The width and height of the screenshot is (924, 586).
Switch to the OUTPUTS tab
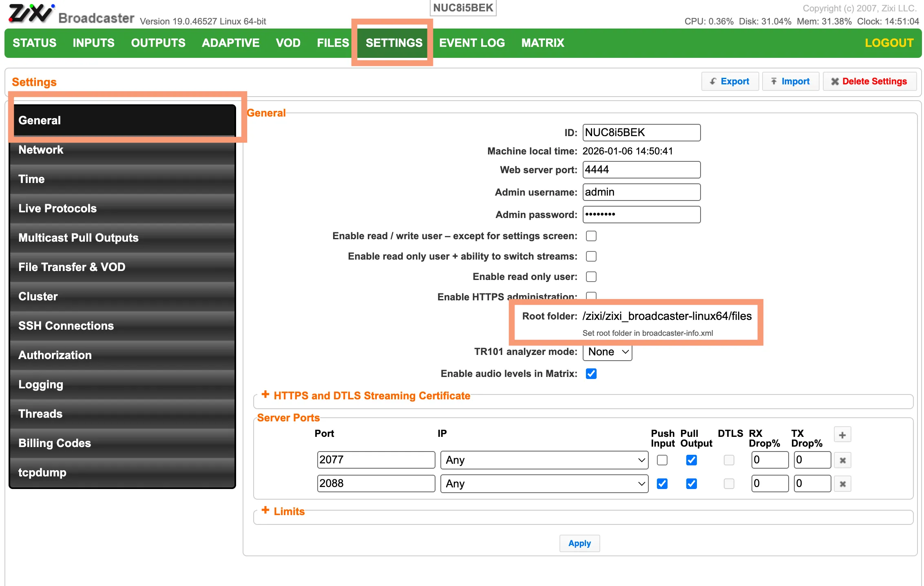click(158, 43)
